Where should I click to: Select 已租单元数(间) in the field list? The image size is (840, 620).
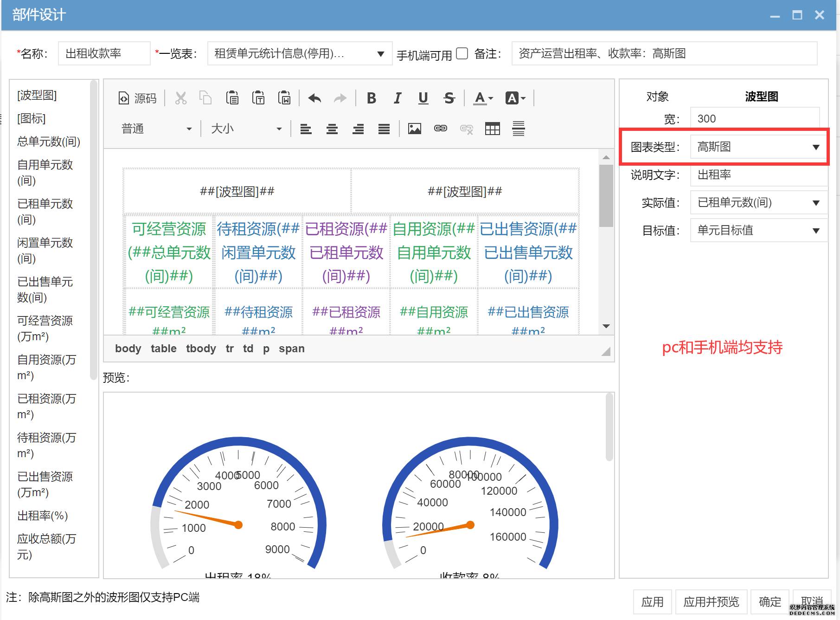tap(45, 212)
